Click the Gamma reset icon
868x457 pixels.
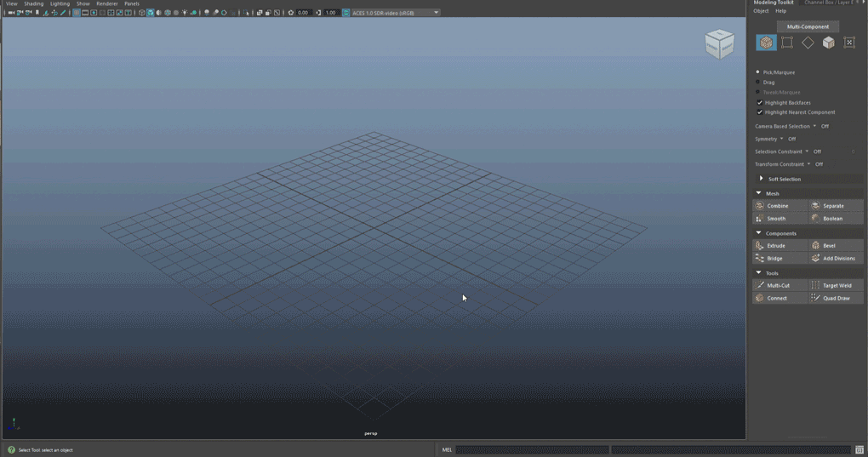click(x=318, y=13)
